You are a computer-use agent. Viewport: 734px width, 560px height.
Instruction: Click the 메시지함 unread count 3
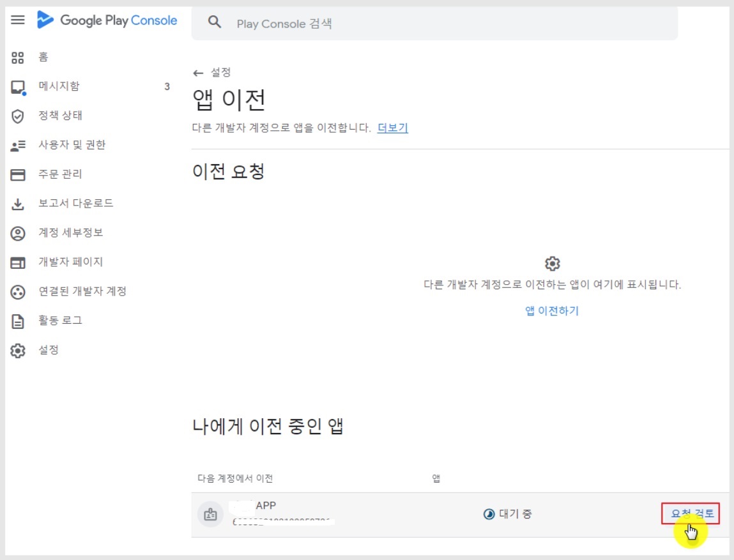[x=167, y=86]
